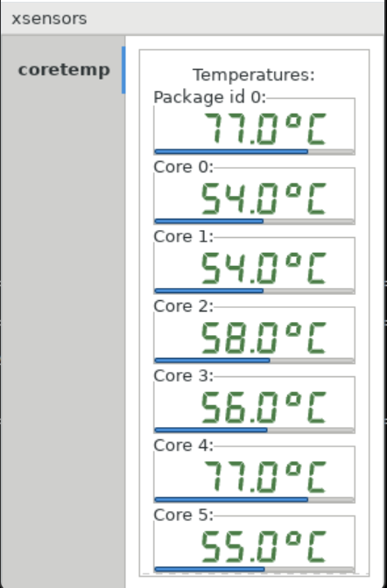Select the coretemp tab in sidebar
The image size is (387, 588).
coord(64,70)
